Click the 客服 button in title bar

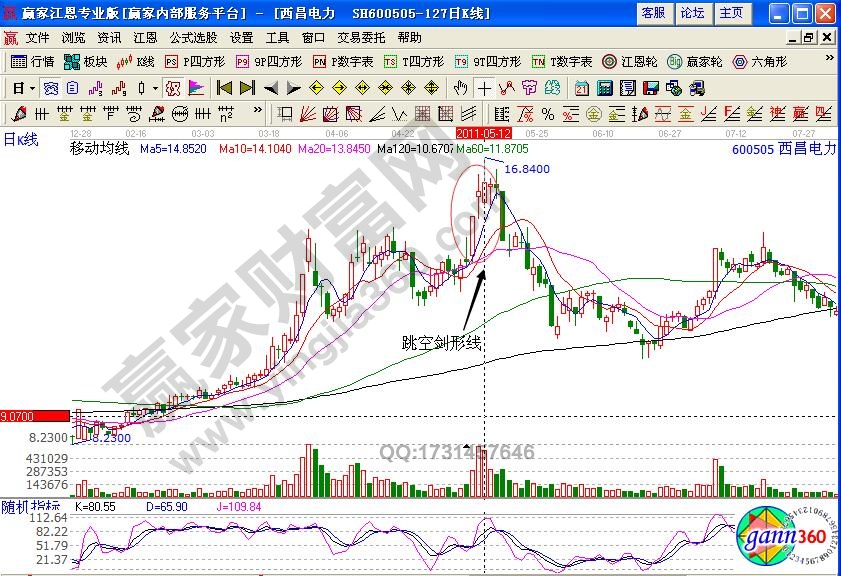click(x=654, y=13)
